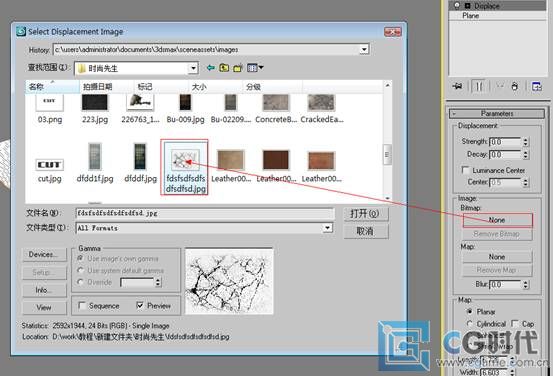The image size is (553, 376).
Task: Toggle Show End Result button in modifier stack
Action: point(479,86)
